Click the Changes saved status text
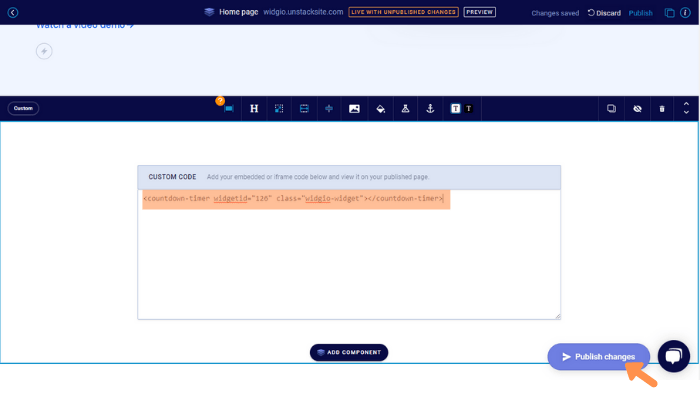 coord(555,13)
